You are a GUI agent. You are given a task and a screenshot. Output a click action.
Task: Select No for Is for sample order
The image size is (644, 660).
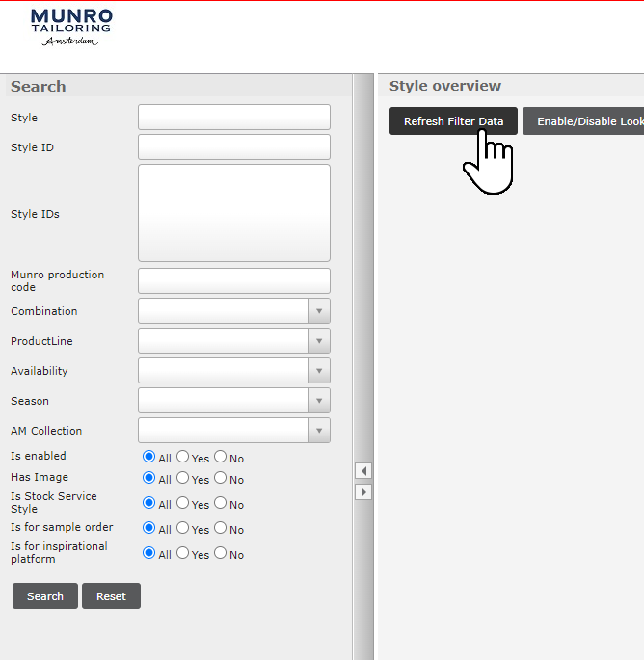point(221,528)
